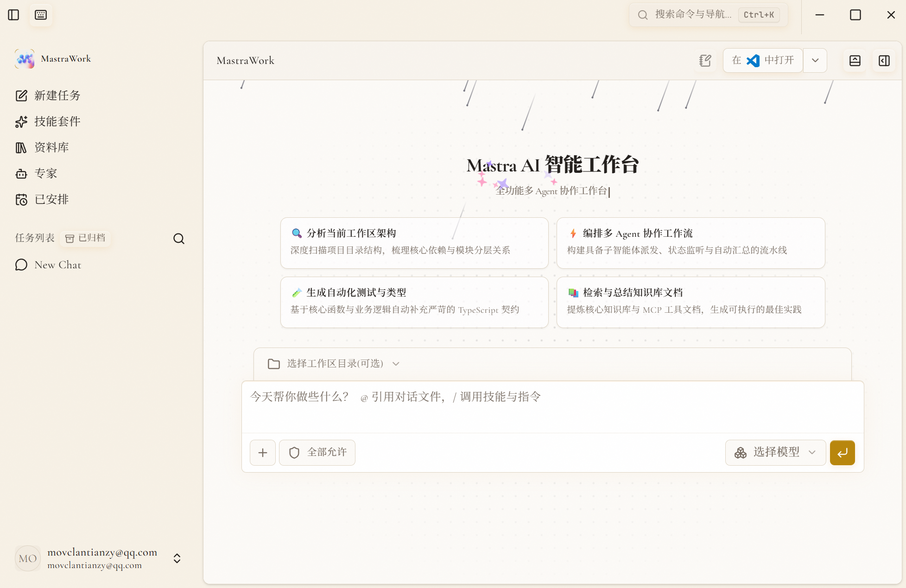
Task: Choose 检索与总结知识库文档 card
Action: [691, 302]
